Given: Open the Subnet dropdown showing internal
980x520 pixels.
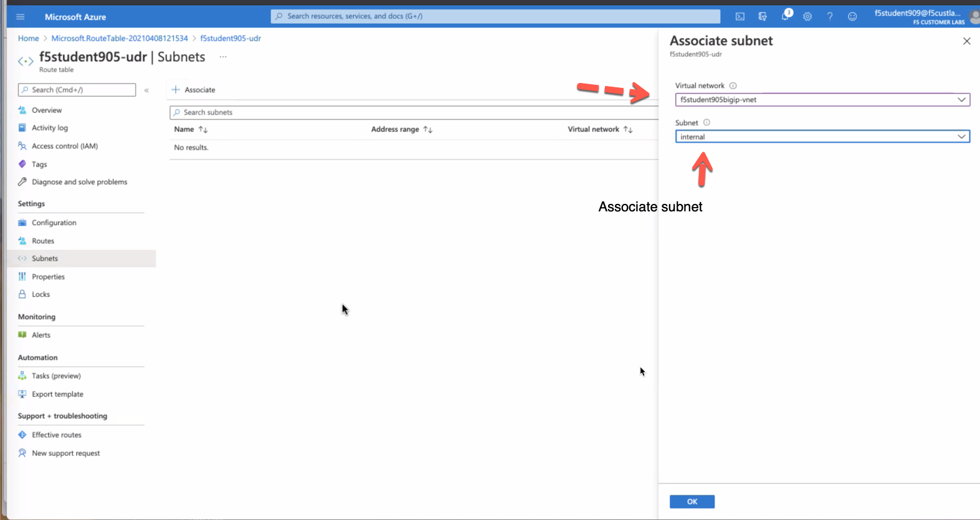Looking at the screenshot, I should pos(822,137).
